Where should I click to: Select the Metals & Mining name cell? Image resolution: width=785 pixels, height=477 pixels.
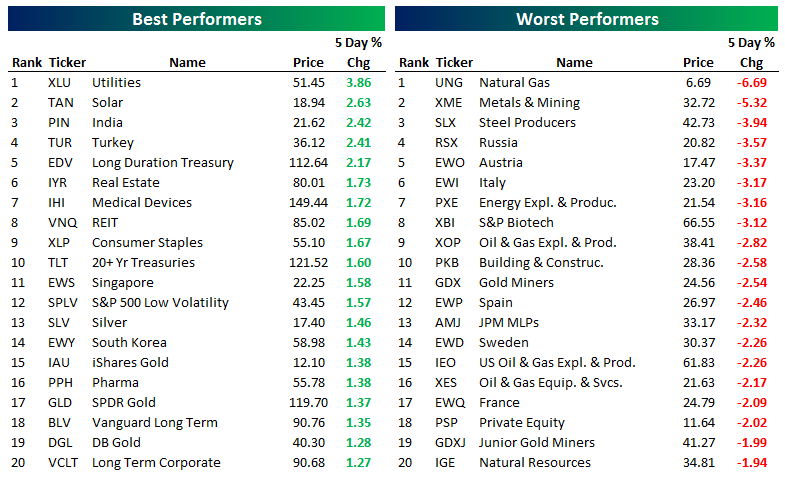529,103
